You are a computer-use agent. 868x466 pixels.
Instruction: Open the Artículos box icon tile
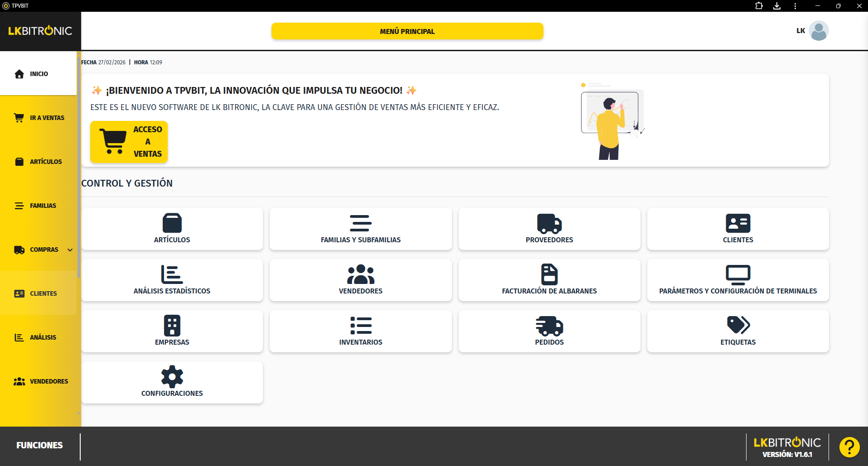[x=172, y=223]
